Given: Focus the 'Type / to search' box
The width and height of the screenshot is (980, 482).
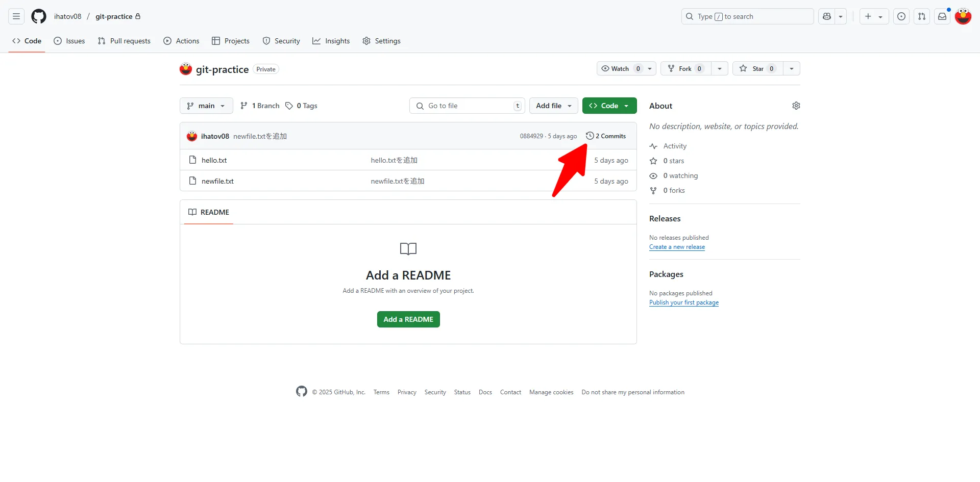Looking at the screenshot, I should click(747, 16).
